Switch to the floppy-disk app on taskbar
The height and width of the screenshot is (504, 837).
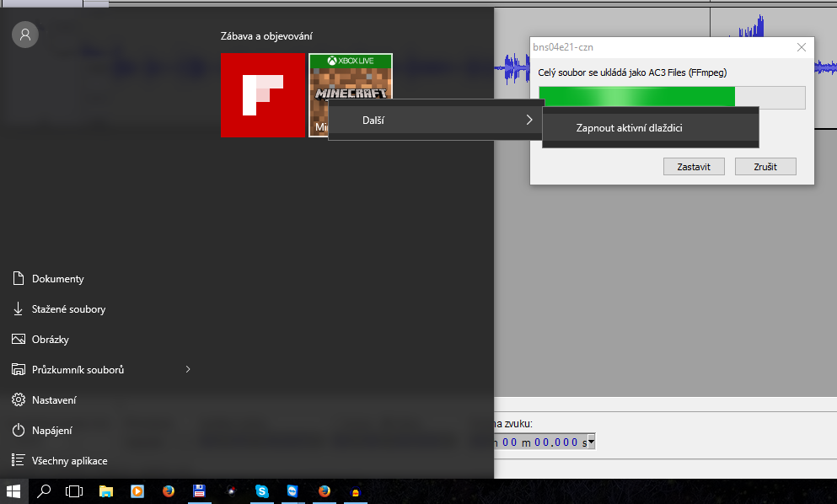click(199, 491)
